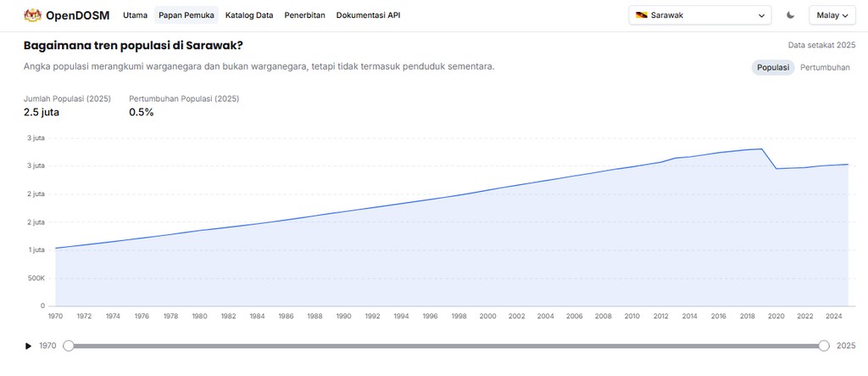Open the Dokumentasi API link
The width and height of the screenshot is (868, 376).
point(368,15)
